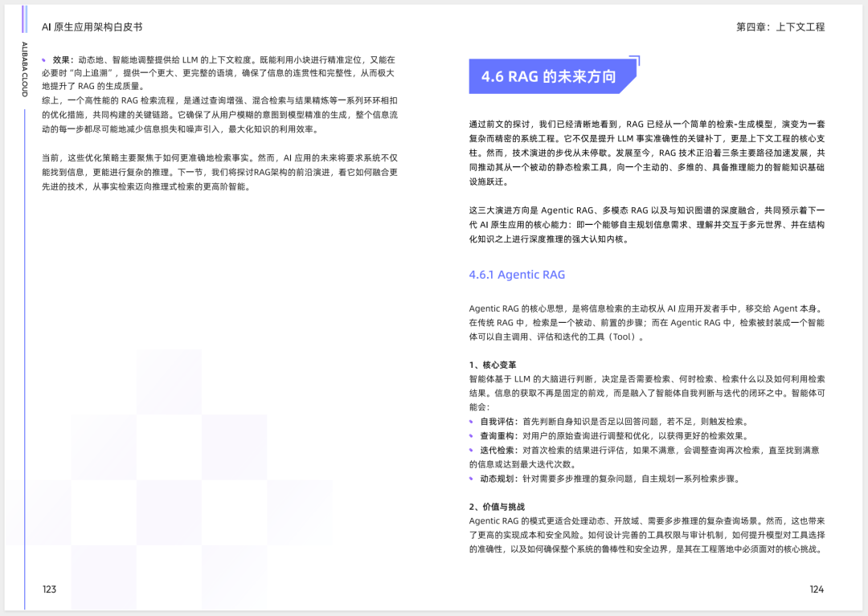This screenshot has height=616, width=868.
Task: Click the paragraph beginning "Agentic RAG 的模式更适合"
Action: [646, 535]
